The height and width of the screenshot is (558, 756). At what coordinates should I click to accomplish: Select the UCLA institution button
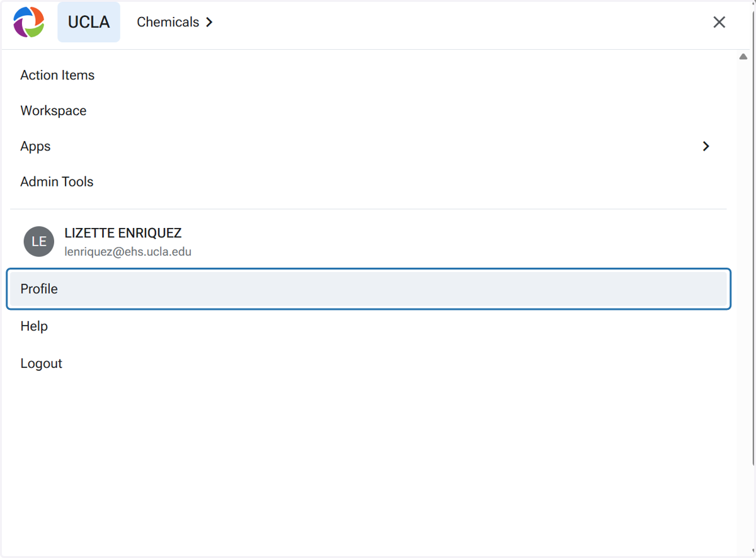[89, 22]
